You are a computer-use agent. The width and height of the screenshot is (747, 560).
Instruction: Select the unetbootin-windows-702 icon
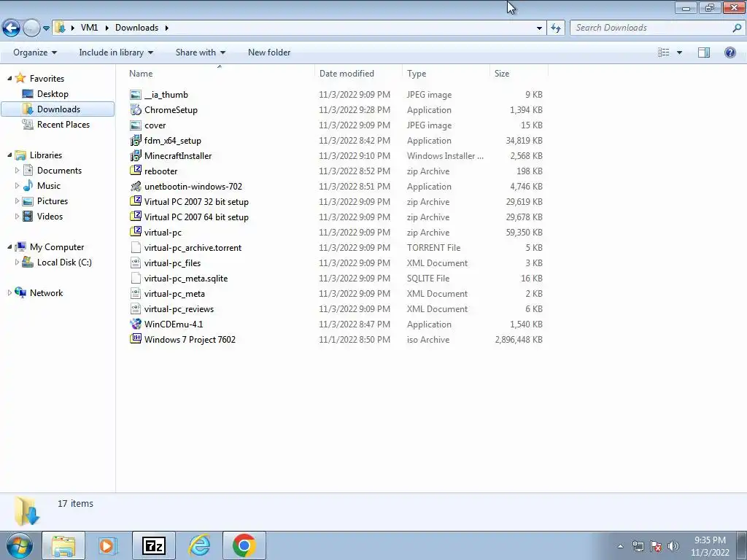tap(136, 186)
